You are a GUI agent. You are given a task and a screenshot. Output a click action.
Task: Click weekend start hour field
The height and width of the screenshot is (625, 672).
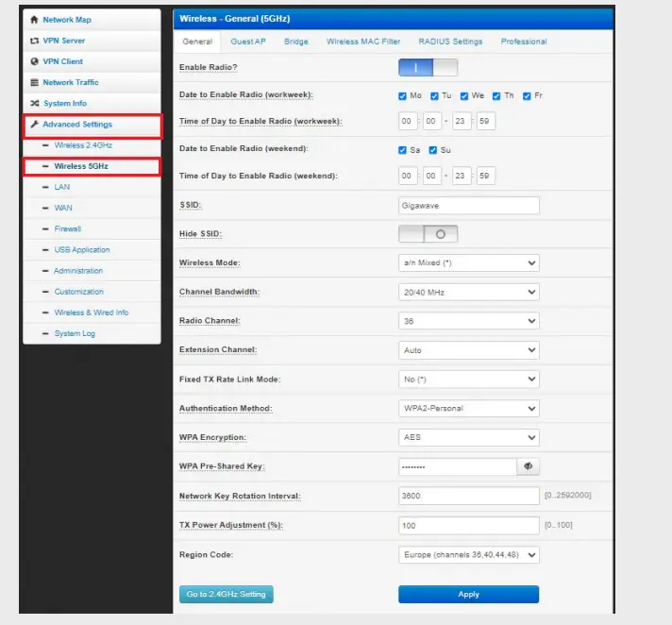pyautogui.click(x=408, y=176)
